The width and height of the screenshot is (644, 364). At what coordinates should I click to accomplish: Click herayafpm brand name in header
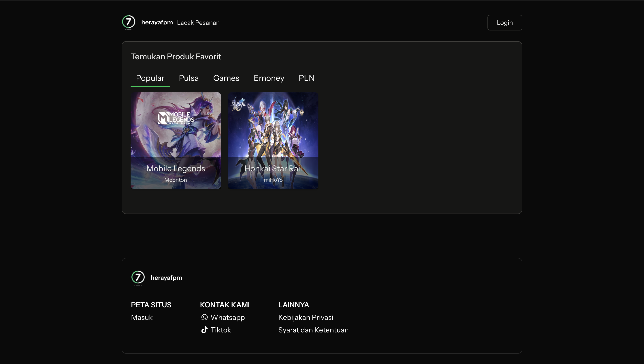[x=157, y=22]
